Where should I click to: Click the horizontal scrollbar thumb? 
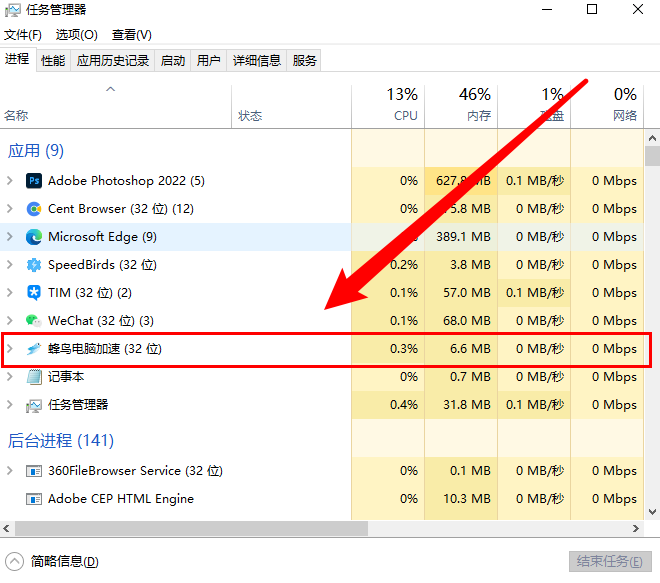[192, 529]
